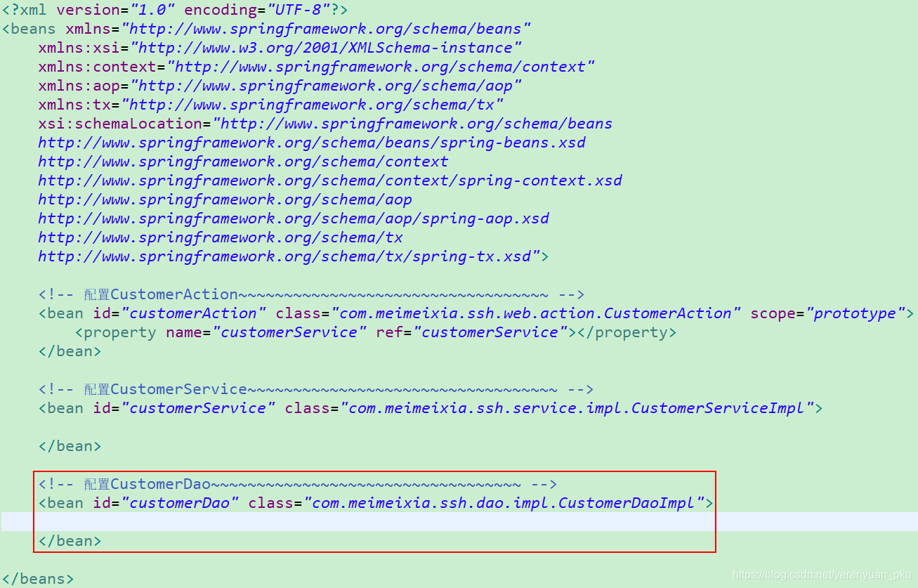
Task: Click the xml version declaration line
Action: 176,10
